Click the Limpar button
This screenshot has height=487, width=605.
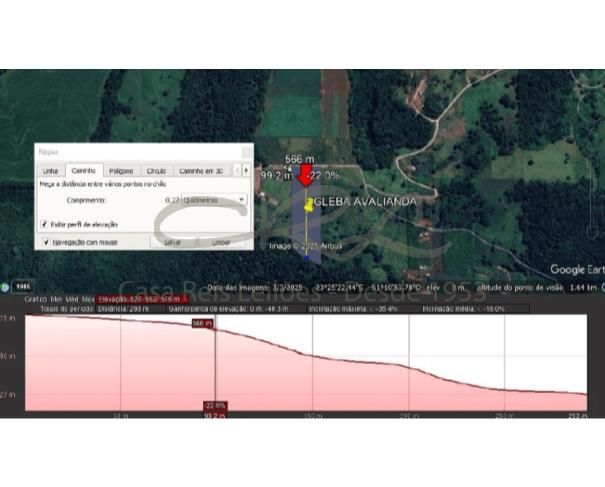[x=221, y=242]
